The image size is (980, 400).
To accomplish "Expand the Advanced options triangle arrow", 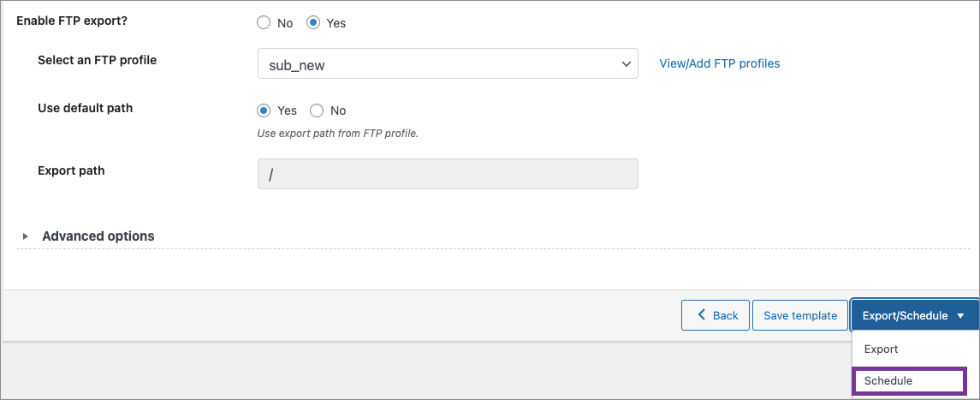I will (26, 236).
